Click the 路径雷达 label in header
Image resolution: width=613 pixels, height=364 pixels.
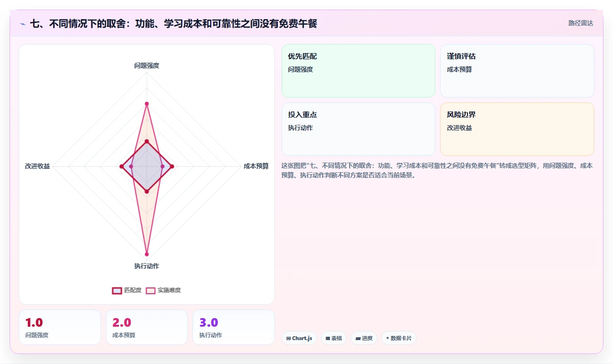(581, 23)
